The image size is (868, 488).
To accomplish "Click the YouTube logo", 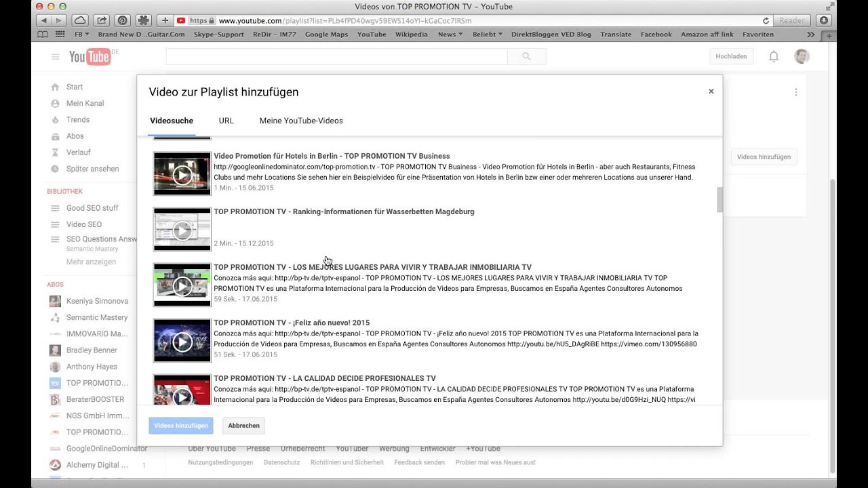I will (90, 57).
